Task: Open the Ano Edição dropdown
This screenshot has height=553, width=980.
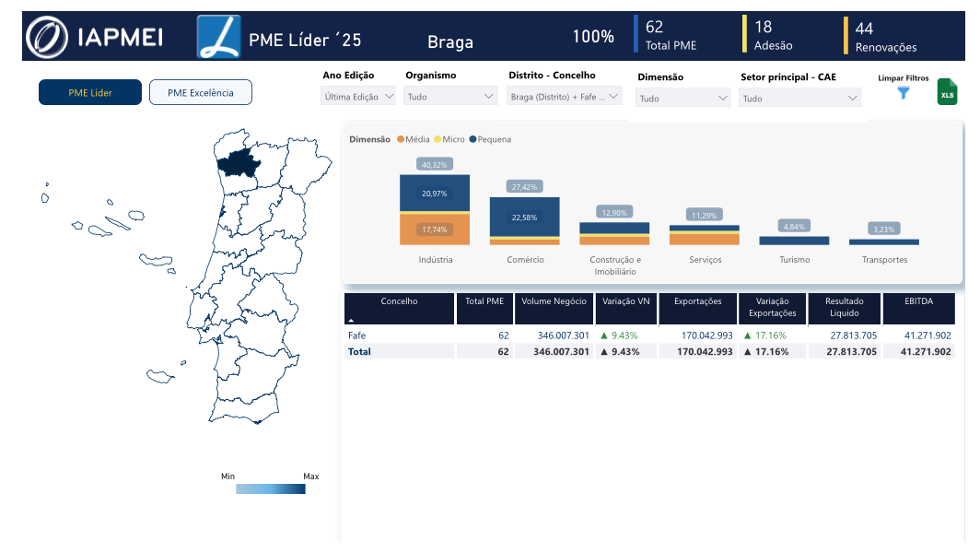Action: click(358, 97)
